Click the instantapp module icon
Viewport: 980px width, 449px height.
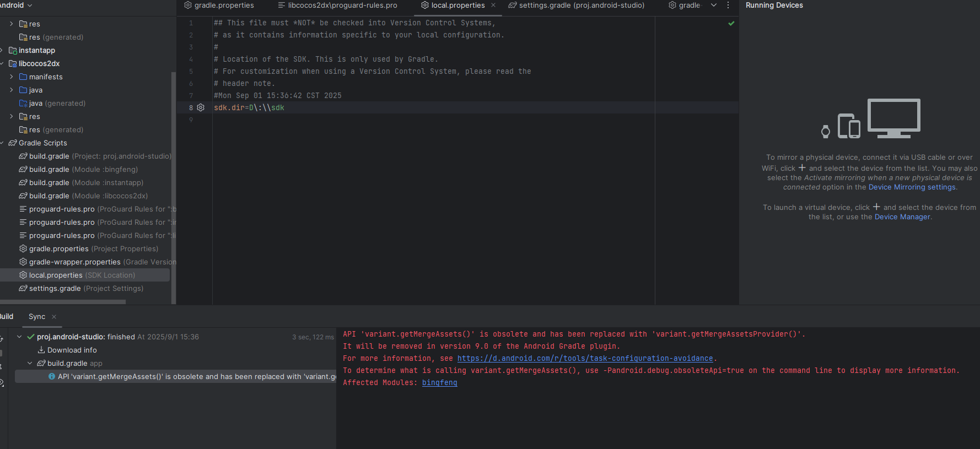point(13,50)
